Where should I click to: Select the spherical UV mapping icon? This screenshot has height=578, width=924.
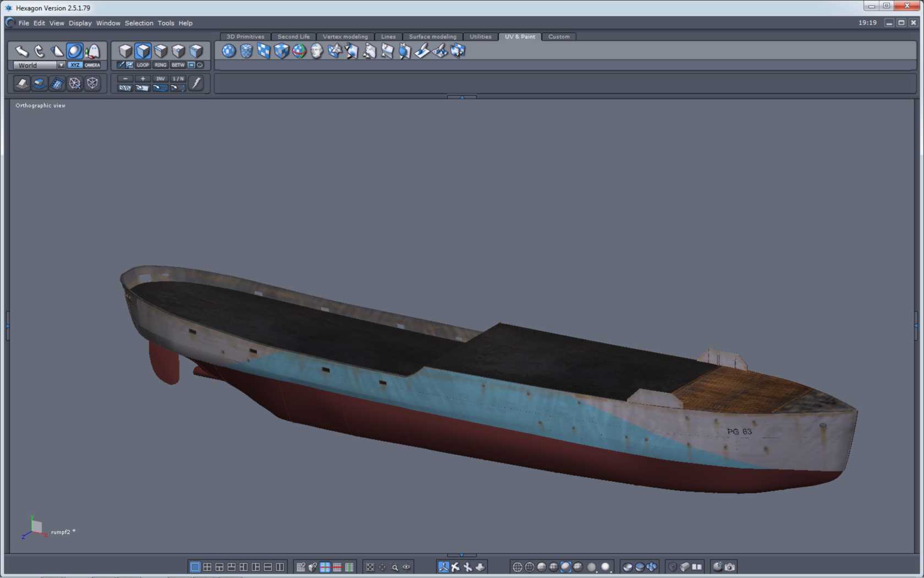[229, 51]
